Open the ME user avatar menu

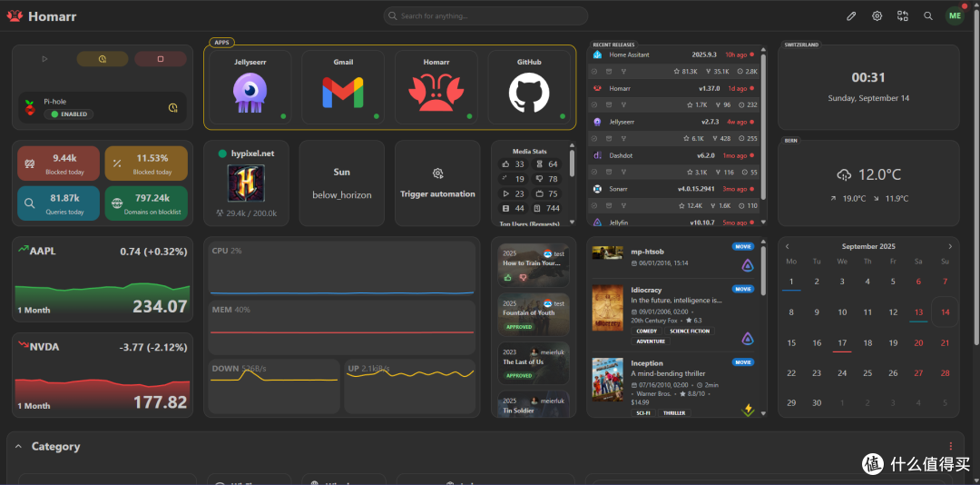click(x=955, y=16)
